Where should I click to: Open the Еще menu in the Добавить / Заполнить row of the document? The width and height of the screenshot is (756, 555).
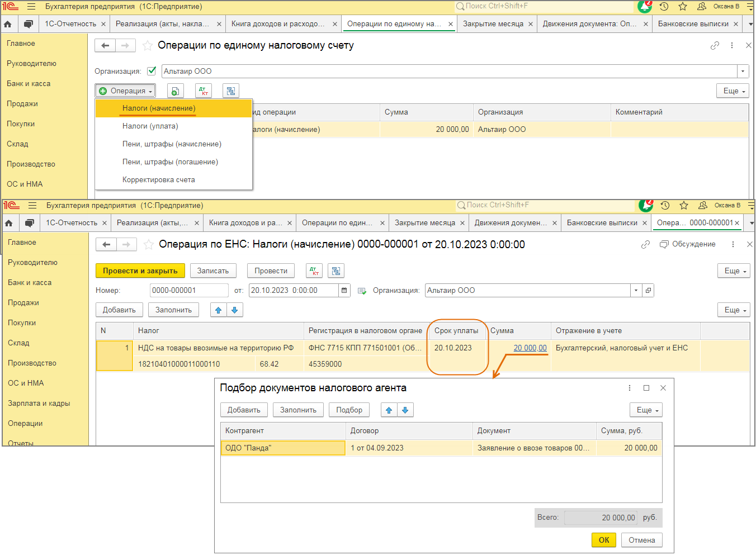pos(734,310)
